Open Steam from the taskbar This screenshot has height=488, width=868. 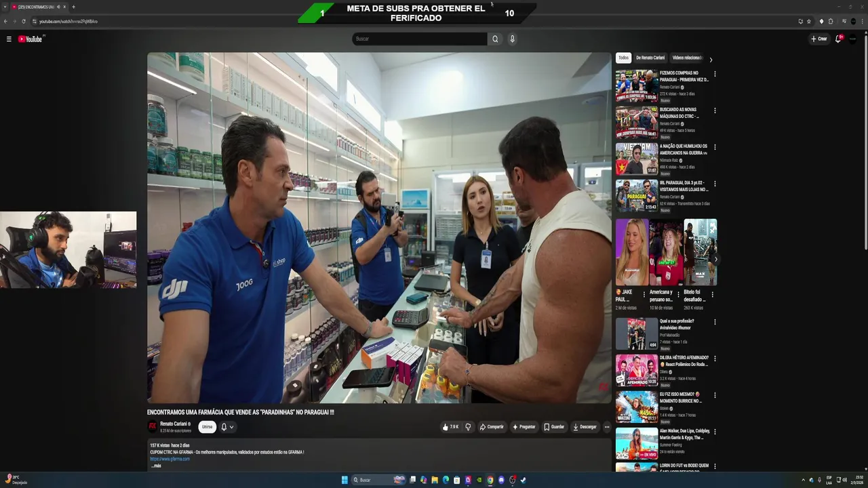[x=523, y=480]
